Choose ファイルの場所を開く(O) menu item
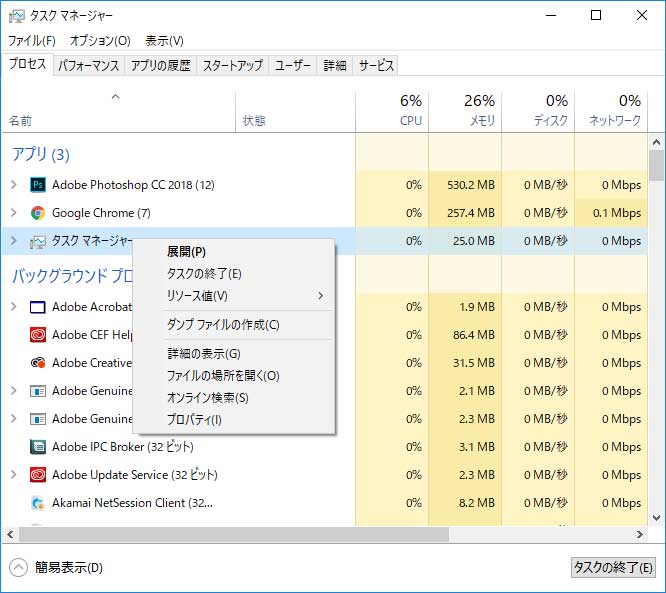The image size is (666, 593). (x=234, y=376)
